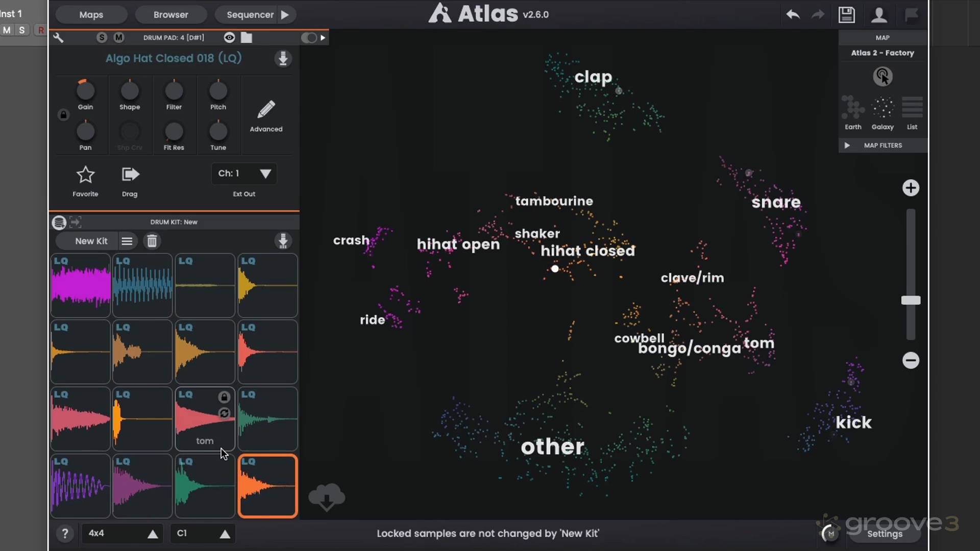Switch to the Maps tab
Screen dimensions: 980x551
pyautogui.click(x=91, y=15)
